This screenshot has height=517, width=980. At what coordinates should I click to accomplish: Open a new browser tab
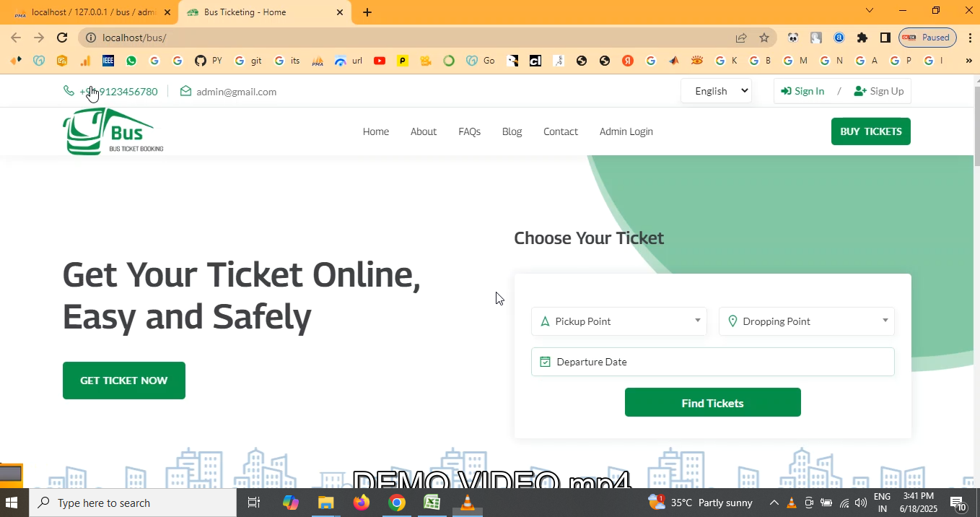point(367,12)
